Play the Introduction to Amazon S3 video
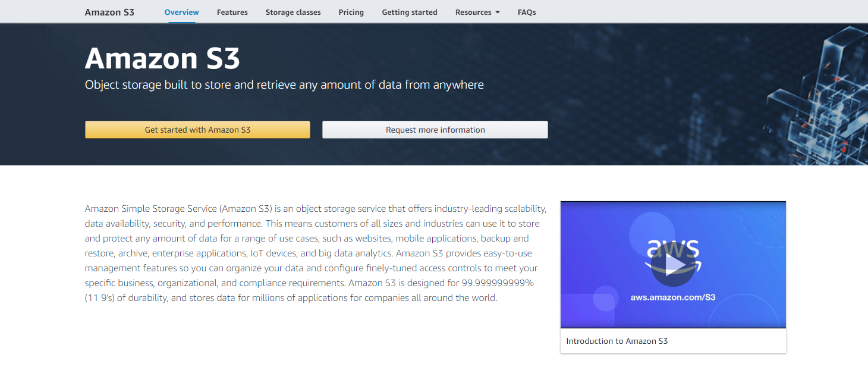Viewport: 868px width, 373px height. tap(672, 265)
